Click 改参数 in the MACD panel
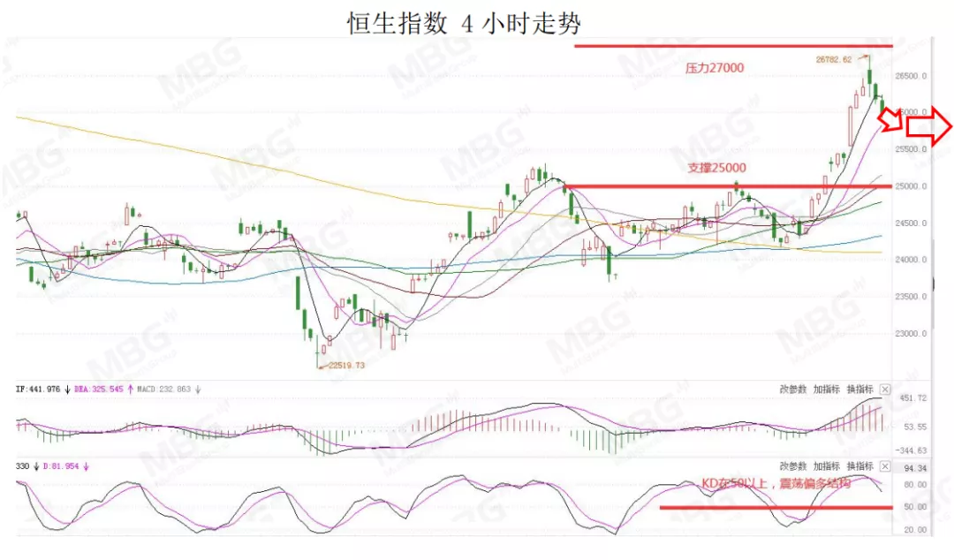The width and height of the screenshot is (954, 560). tap(792, 390)
